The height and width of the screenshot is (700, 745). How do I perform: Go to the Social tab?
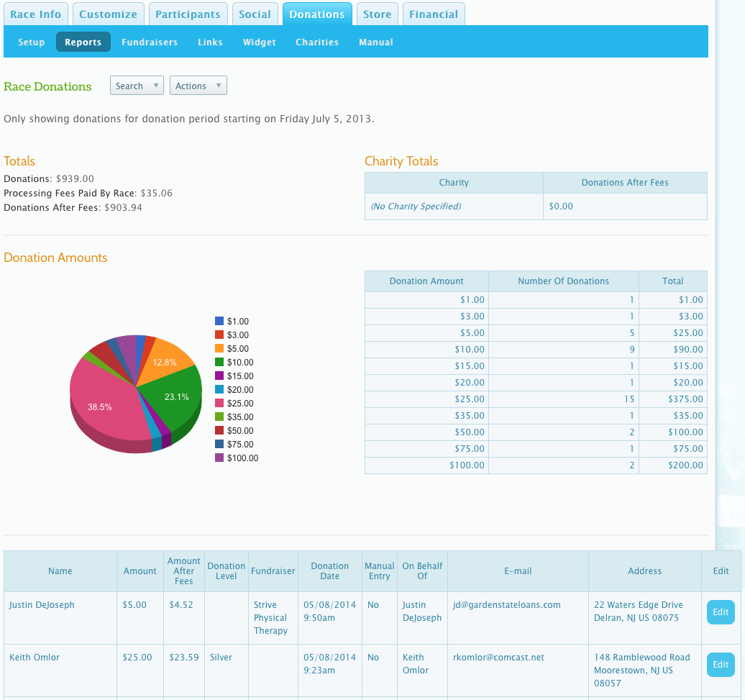tap(255, 14)
